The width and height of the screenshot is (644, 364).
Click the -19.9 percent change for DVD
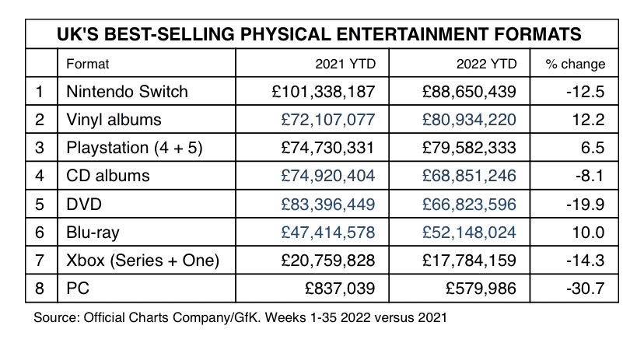pyautogui.click(x=585, y=205)
